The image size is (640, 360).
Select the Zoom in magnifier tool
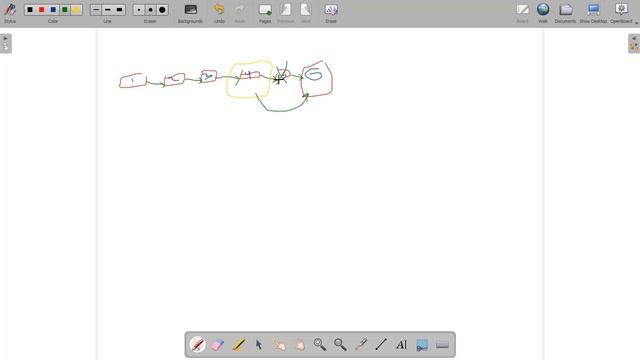pos(320,344)
